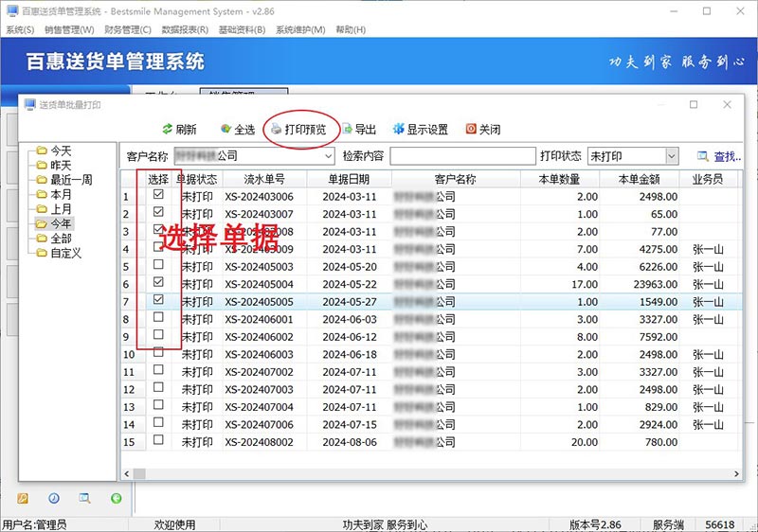Click the magnifier monitor icon at bottom left
Image resolution: width=758 pixels, height=532 pixels.
pyautogui.click(x=84, y=498)
